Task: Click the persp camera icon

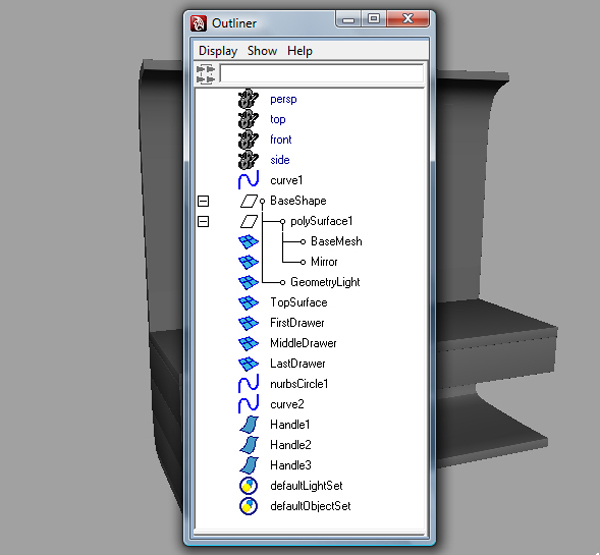Action: [248, 99]
